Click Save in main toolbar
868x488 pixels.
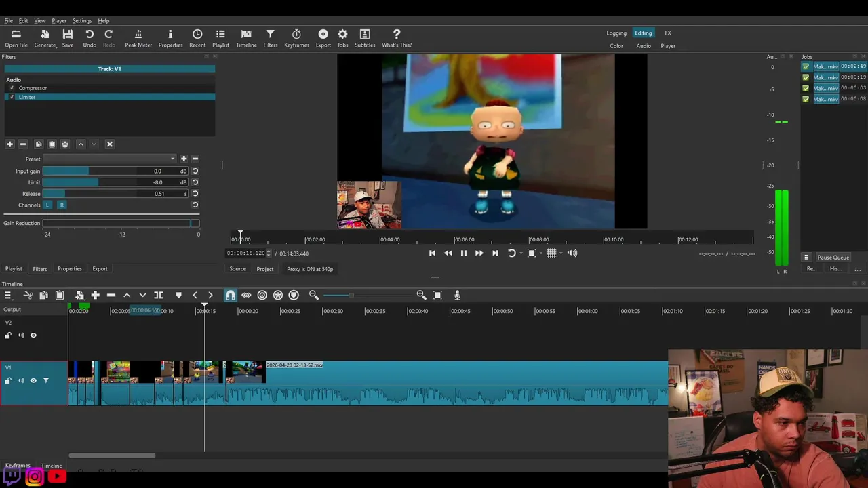coord(68,39)
